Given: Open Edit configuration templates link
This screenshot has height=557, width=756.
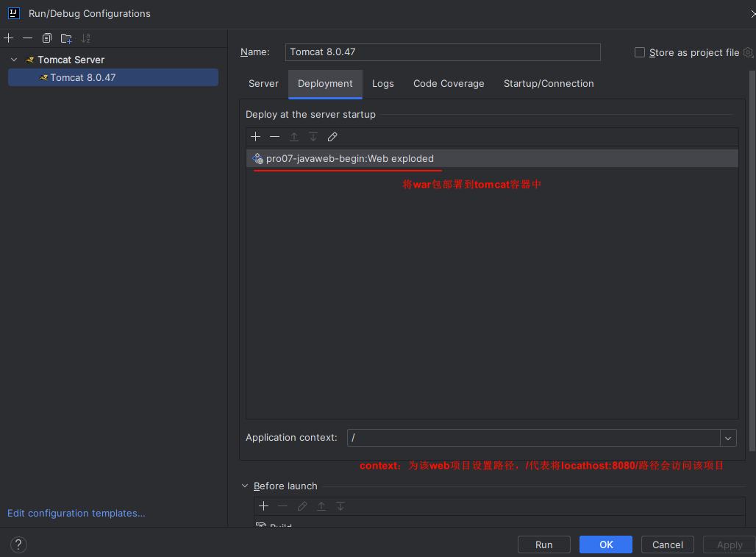Looking at the screenshot, I should (x=76, y=513).
